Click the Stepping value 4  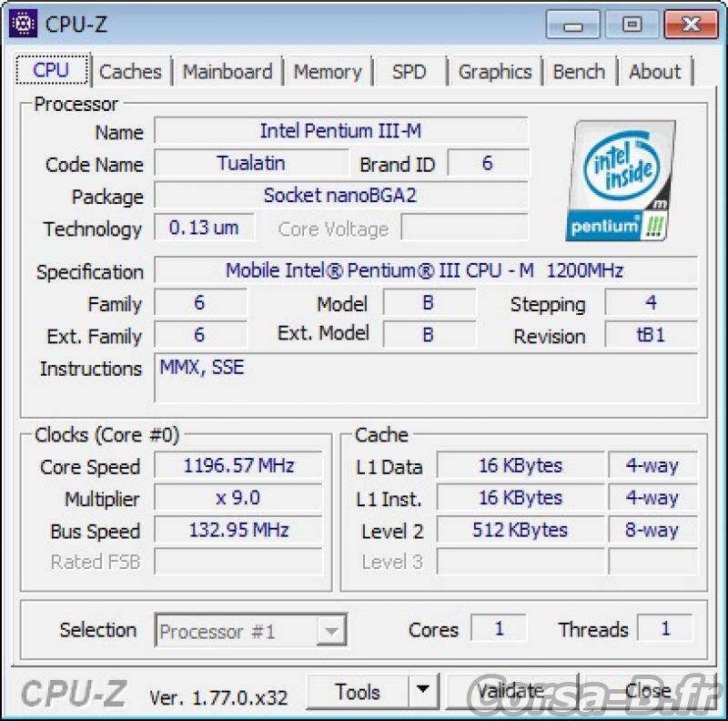(651, 302)
